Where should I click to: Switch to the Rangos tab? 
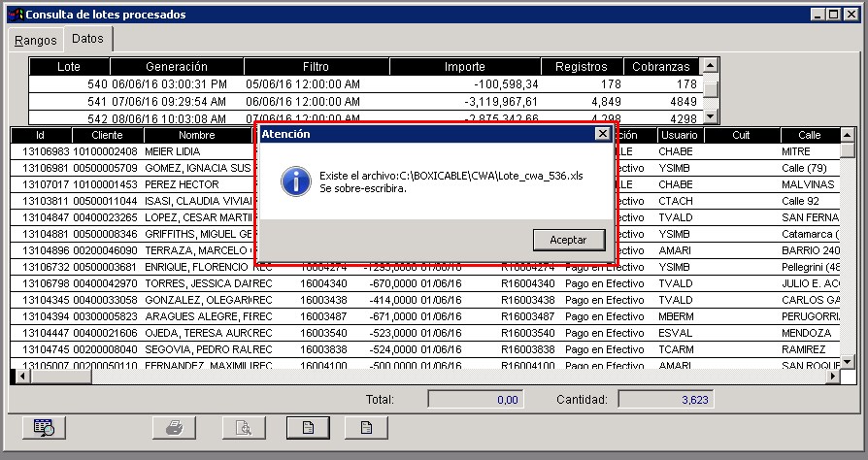[x=35, y=40]
